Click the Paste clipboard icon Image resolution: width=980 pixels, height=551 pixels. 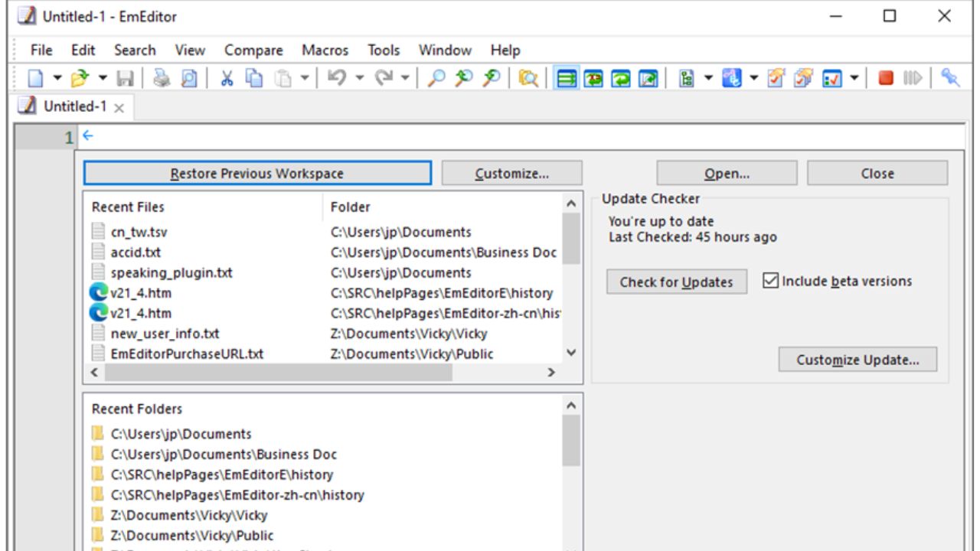[x=283, y=78]
